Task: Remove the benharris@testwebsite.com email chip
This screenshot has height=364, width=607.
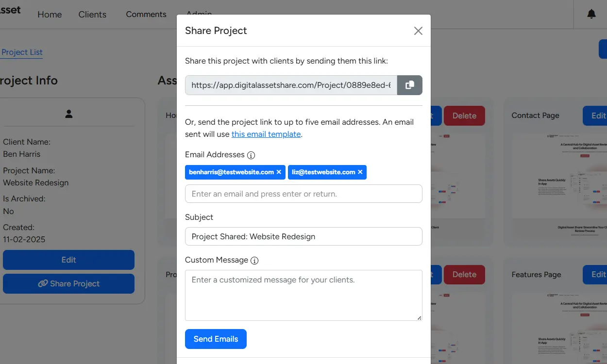Action: click(279, 172)
